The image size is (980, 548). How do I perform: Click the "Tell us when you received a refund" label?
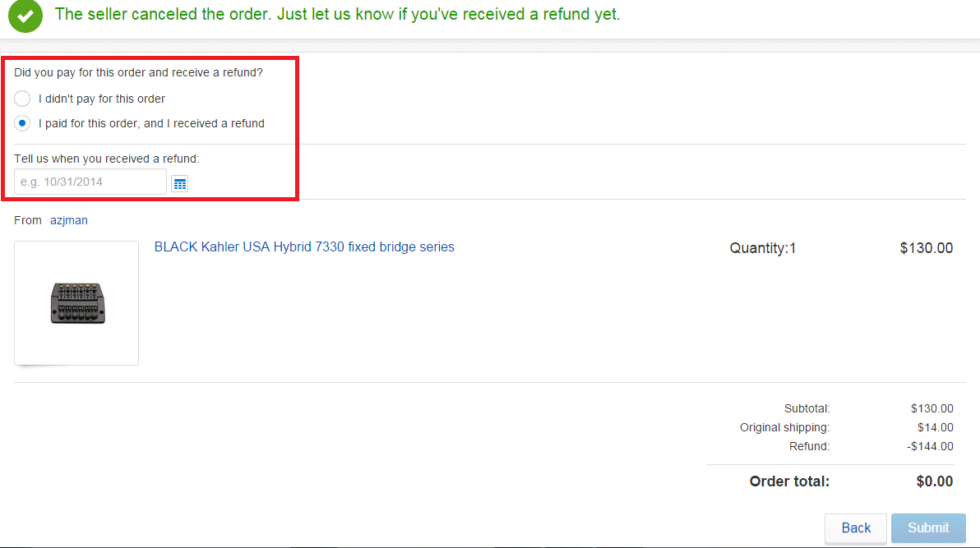[107, 159]
